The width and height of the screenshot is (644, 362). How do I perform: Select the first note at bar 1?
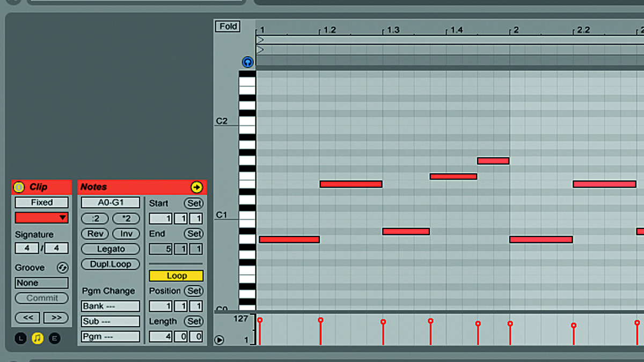tap(289, 239)
